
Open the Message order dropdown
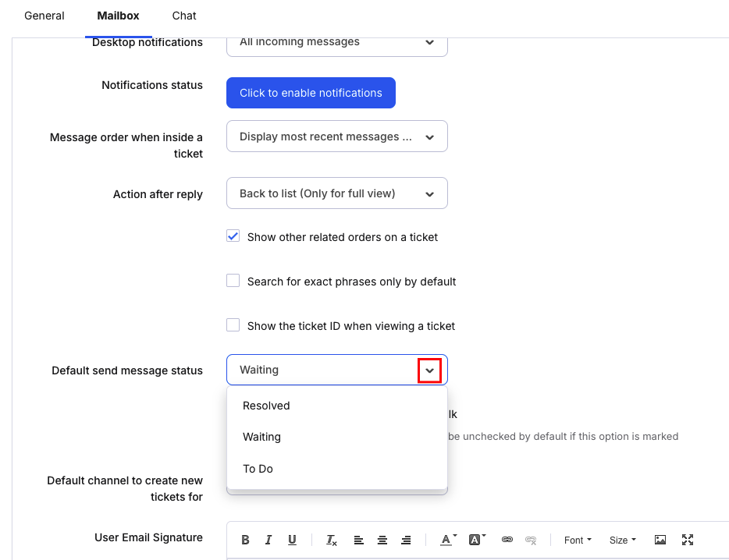point(337,136)
